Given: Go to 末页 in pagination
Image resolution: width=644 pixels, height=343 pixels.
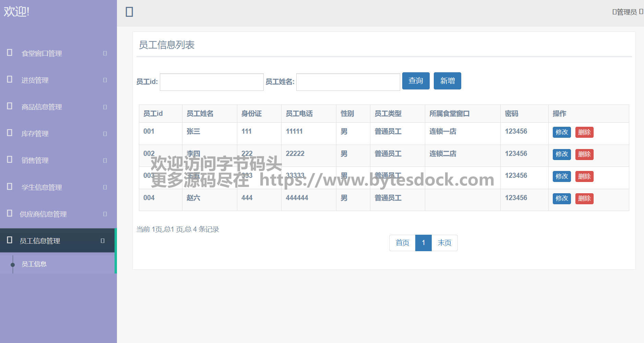Looking at the screenshot, I should tap(444, 243).
